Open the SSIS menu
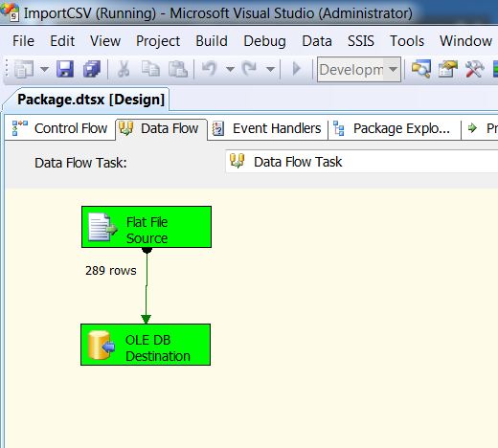 pyautogui.click(x=361, y=41)
